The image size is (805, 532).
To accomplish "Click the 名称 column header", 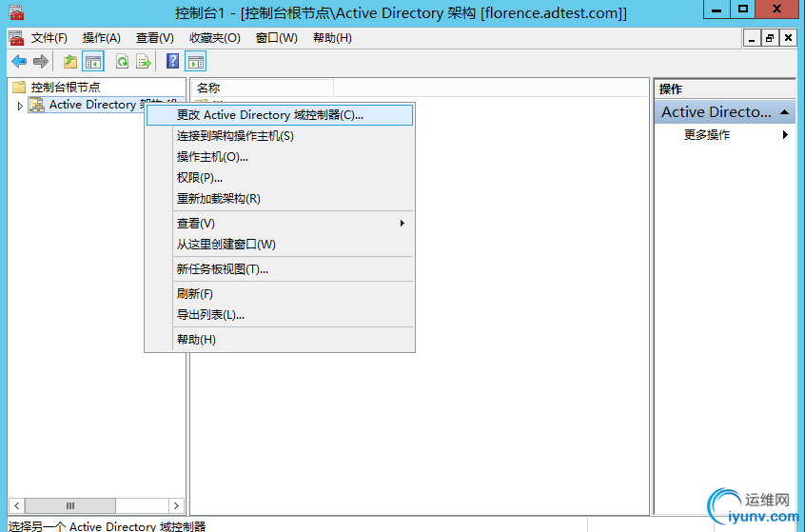I will [x=263, y=88].
